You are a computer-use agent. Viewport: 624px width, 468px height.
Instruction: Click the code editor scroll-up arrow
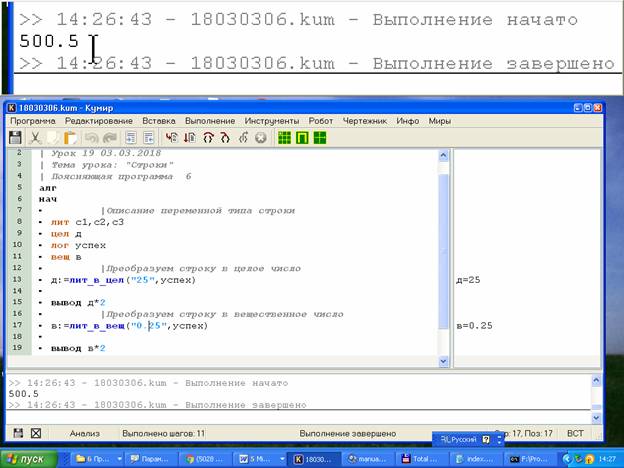444,156
